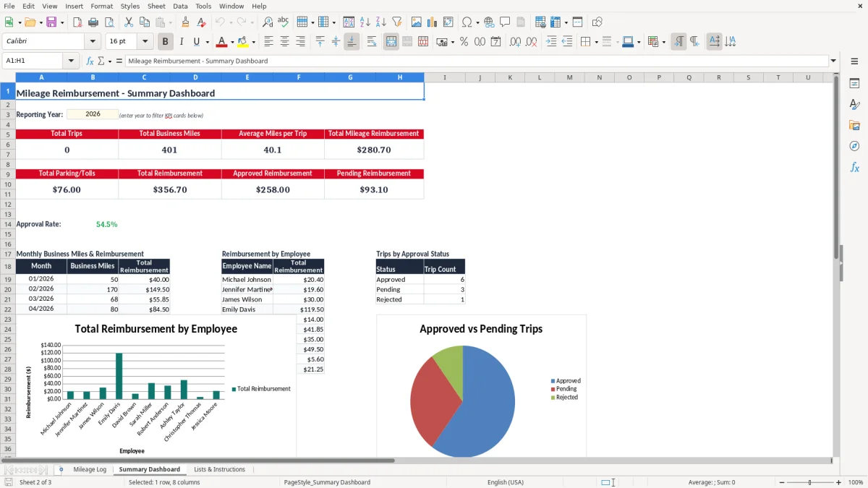The image size is (868, 488).
Task: Select row header 14
Action: click(x=8, y=224)
